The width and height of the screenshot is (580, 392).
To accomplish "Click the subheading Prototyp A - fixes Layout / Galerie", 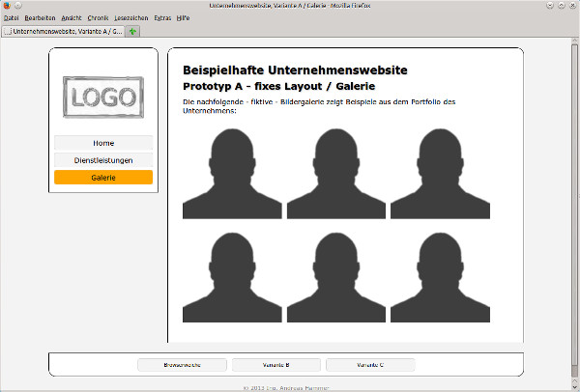I will (x=279, y=87).
